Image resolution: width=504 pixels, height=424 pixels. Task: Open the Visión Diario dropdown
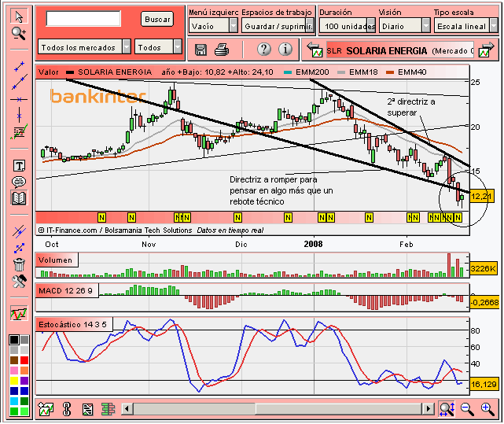(x=405, y=26)
